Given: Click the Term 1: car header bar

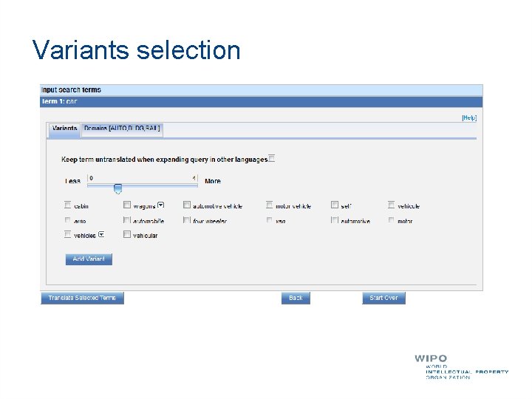Looking at the screenshot, I should click(262, 101).
